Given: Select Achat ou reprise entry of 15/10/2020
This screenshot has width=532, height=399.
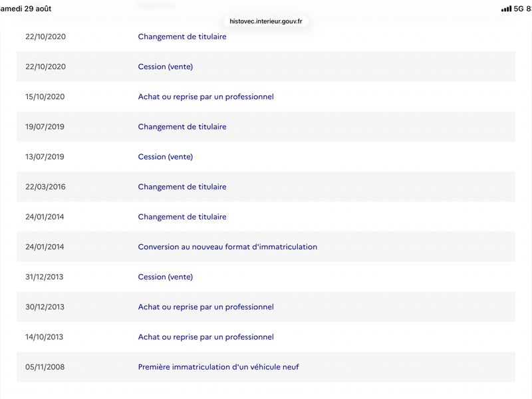Looking at the screenshot, I should (205, 96).
